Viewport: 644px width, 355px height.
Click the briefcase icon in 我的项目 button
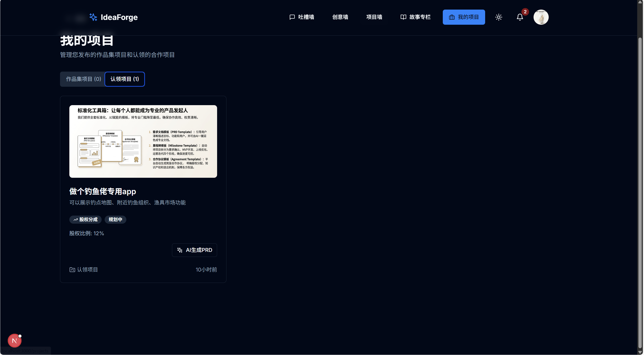point(452,17)
